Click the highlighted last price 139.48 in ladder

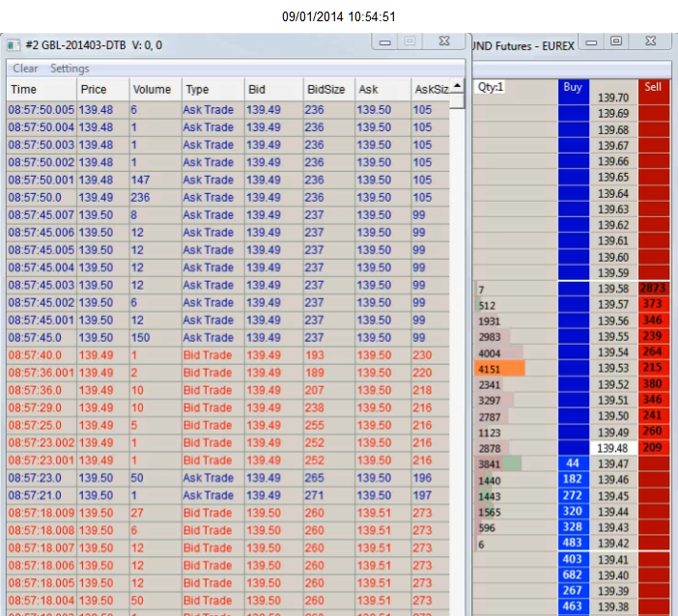point(612,448)
